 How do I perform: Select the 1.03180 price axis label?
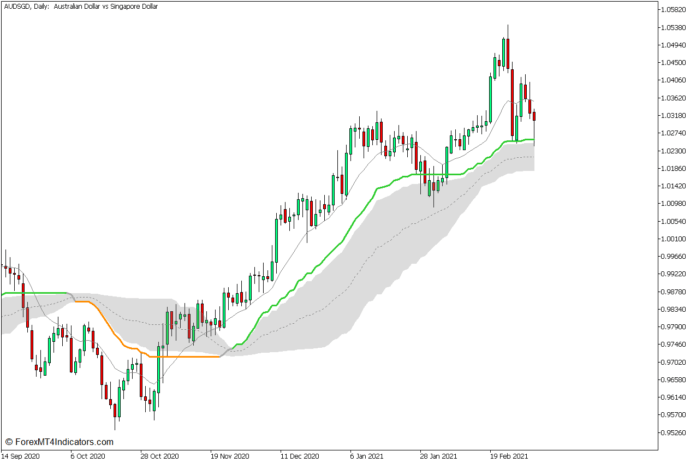[673, 98]
